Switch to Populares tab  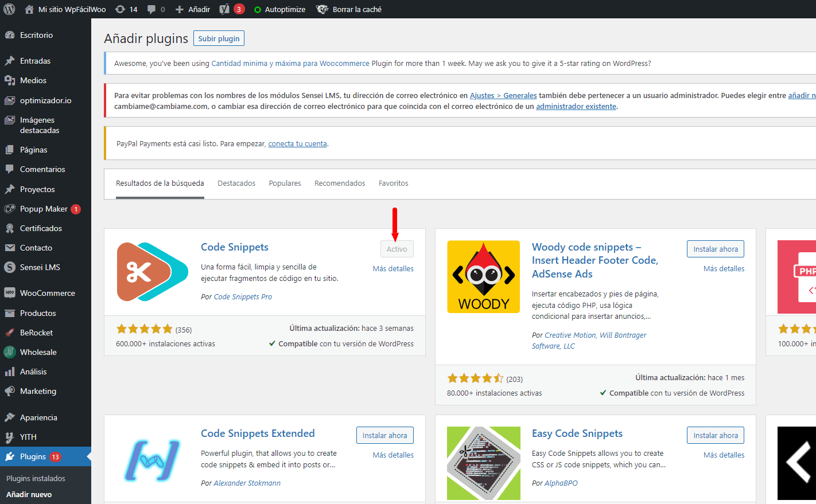285,183
